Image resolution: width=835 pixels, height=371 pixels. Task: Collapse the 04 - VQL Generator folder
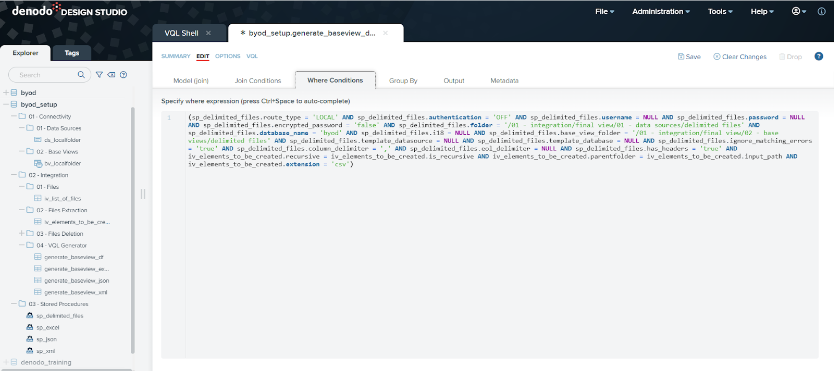click(22, 245)
